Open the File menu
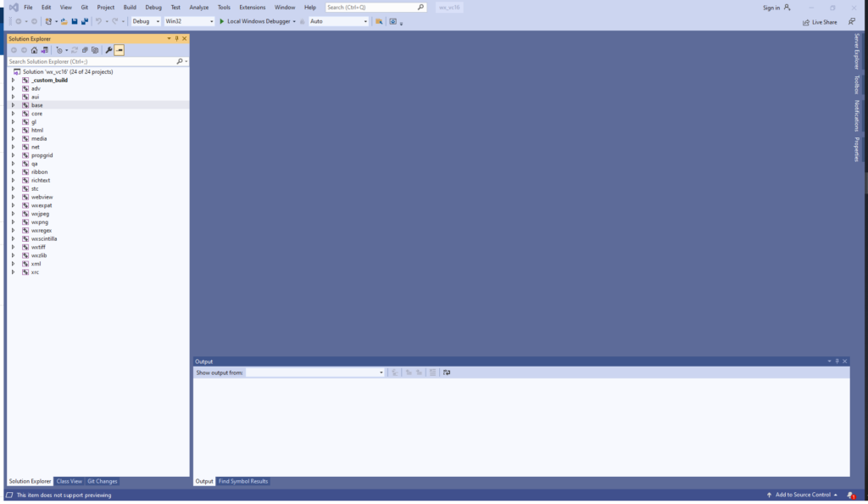 click(28, 7)
